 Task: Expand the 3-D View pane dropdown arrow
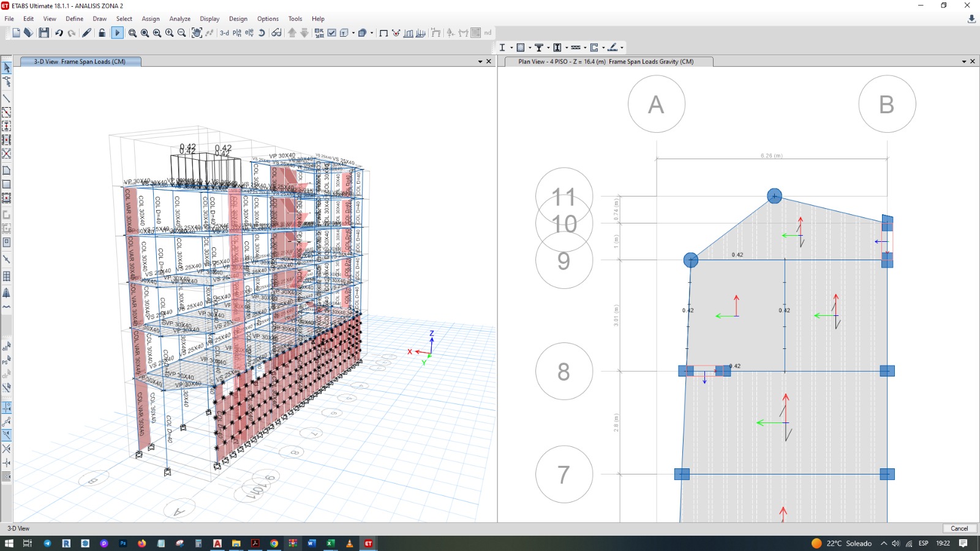480,62
